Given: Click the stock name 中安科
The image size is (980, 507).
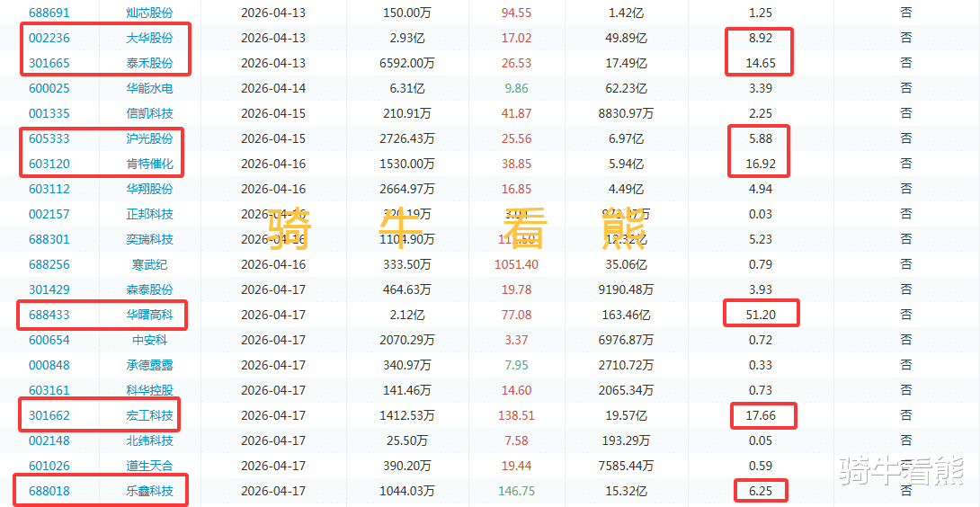Looking at the screenshot, I should (x=149, y=340).
